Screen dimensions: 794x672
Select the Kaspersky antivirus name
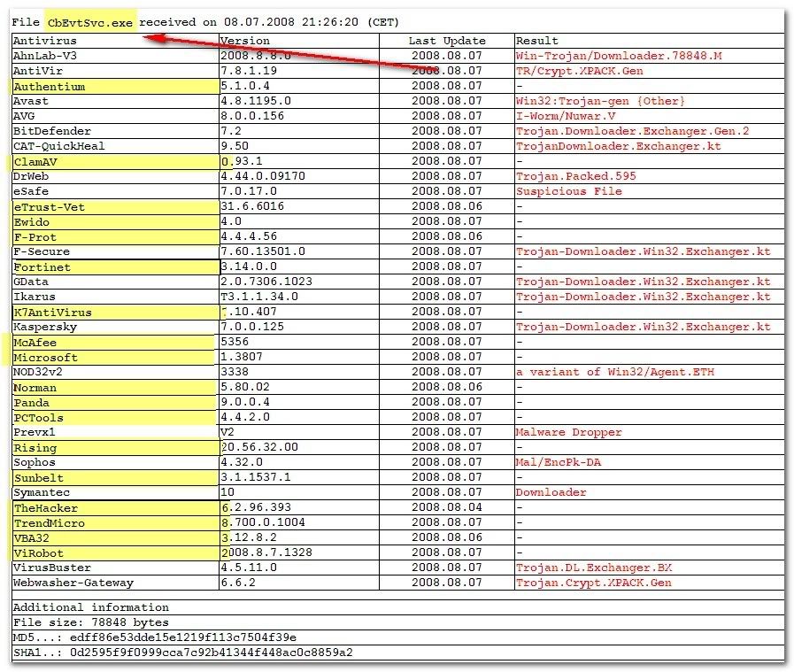(x=45, y=328)
